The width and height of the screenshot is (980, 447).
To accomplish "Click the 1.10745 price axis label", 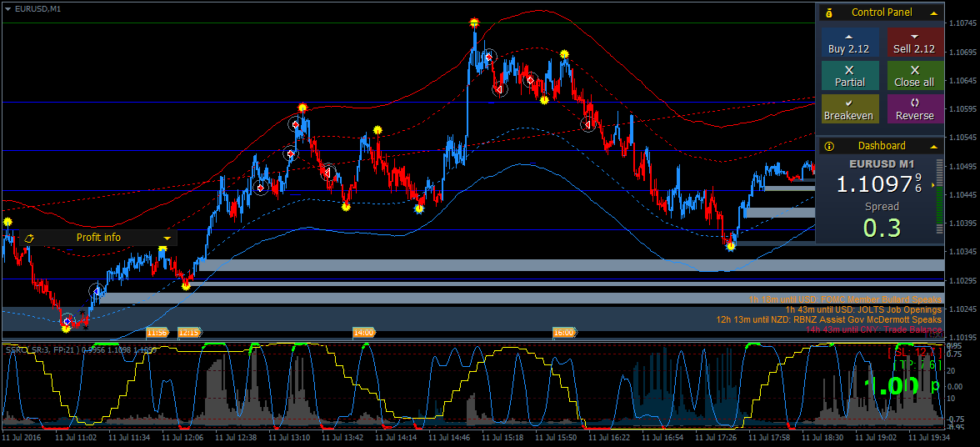I will [x=963, y=23].
